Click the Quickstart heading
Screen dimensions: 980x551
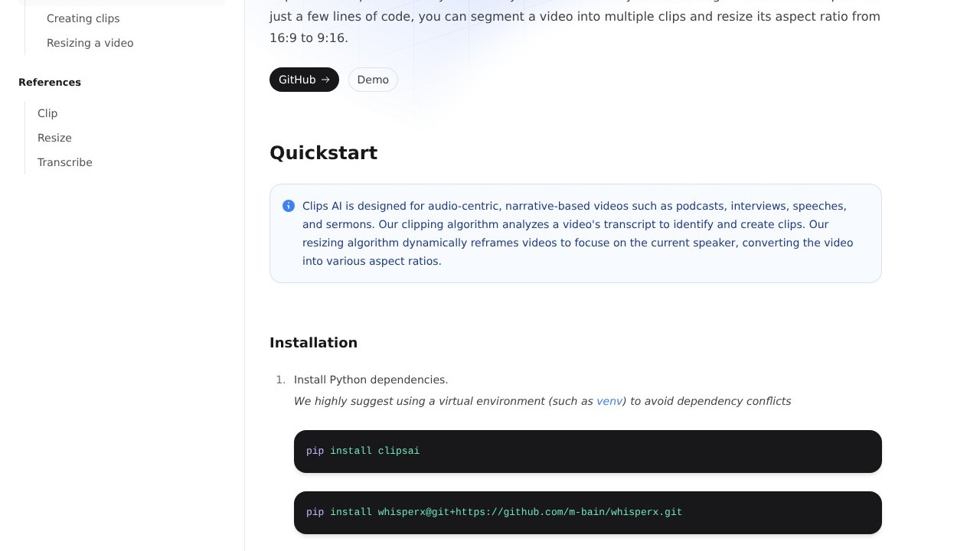(x=323, y=153)
